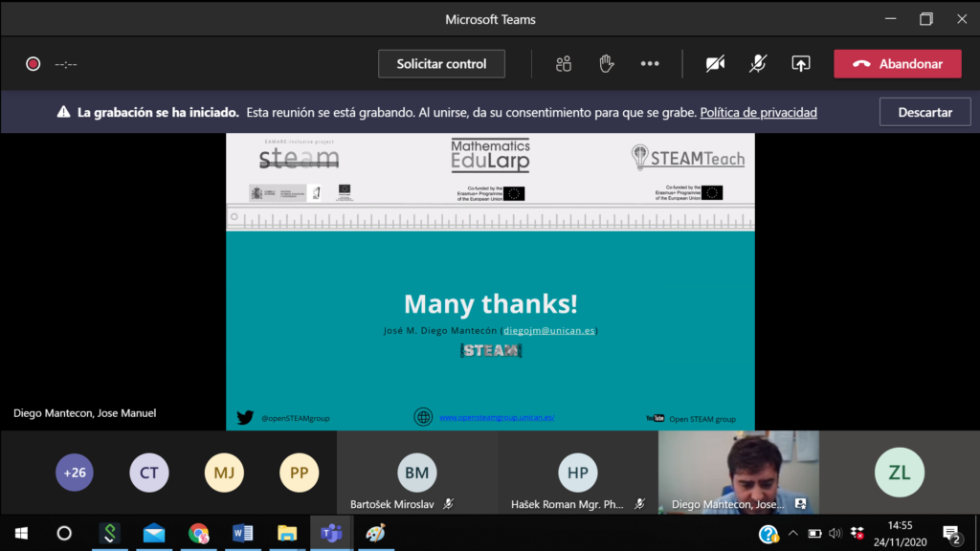Open the Windows Start menu
980x551 pixels.
pyautogui.click(x=21, y=534)
